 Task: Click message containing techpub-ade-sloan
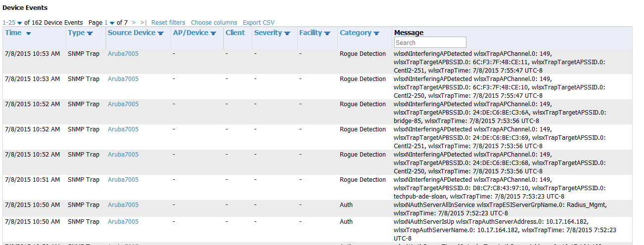click(500, 188)
